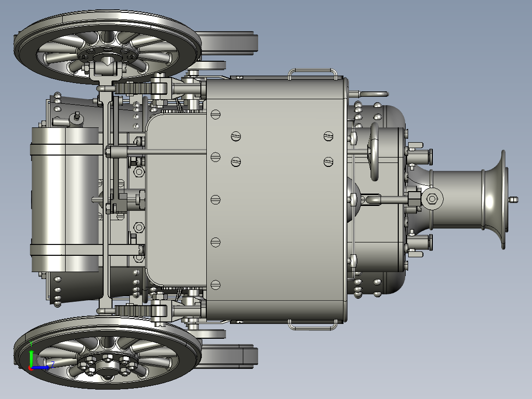Select the large cylindrical tank at the left end
The height and width of the screenshot is (399, 532).
tap(65, 199)
